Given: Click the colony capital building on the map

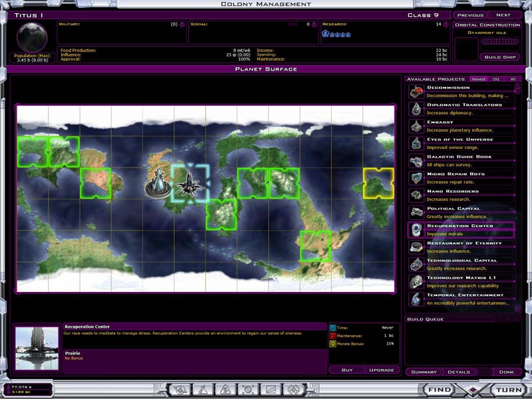Looking at the screenshot, I should 158,184.
